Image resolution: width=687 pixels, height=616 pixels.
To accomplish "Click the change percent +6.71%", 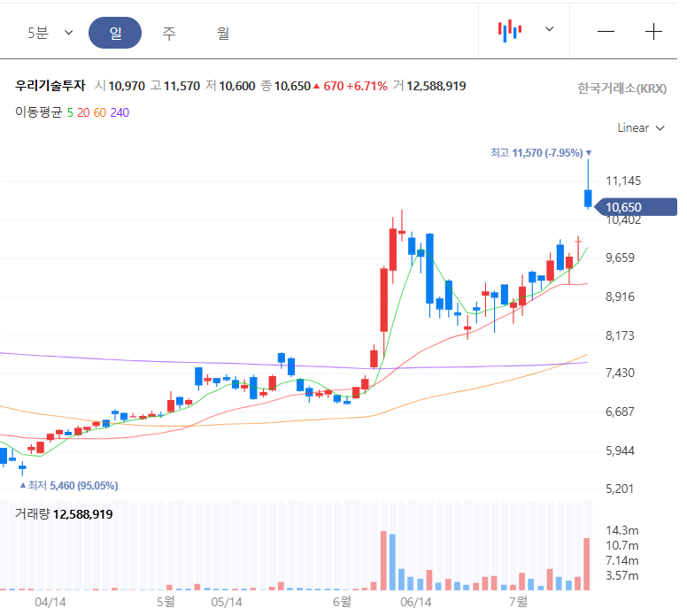I will click(x=367, y=86).
